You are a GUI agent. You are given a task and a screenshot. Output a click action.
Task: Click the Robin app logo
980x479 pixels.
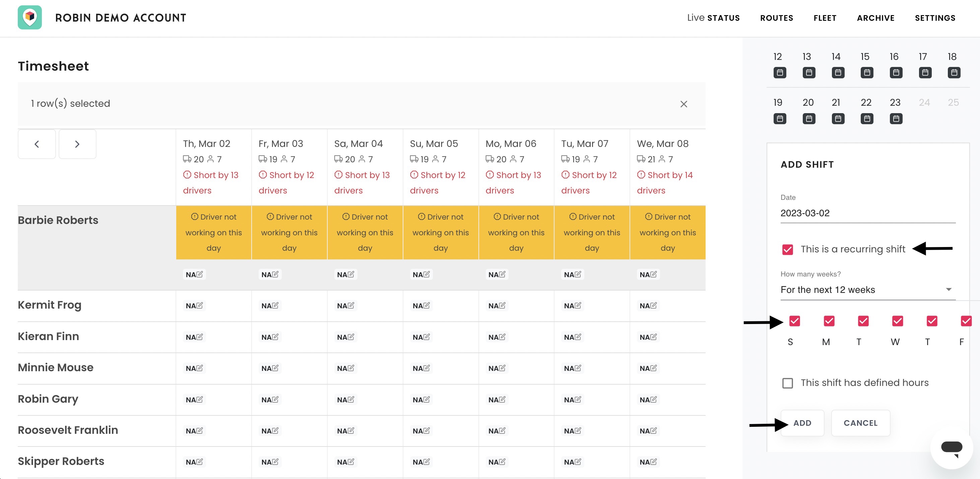(x=30, y=17)
